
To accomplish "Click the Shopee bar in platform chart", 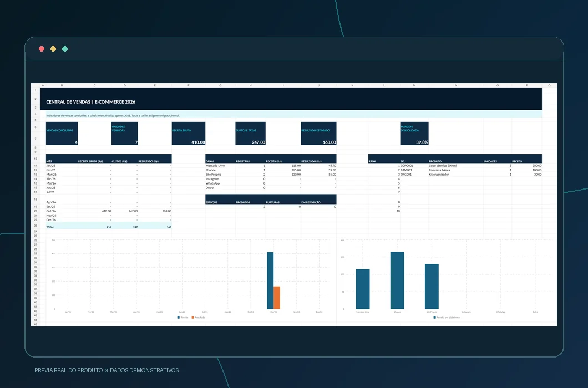I will click(397, 280).
